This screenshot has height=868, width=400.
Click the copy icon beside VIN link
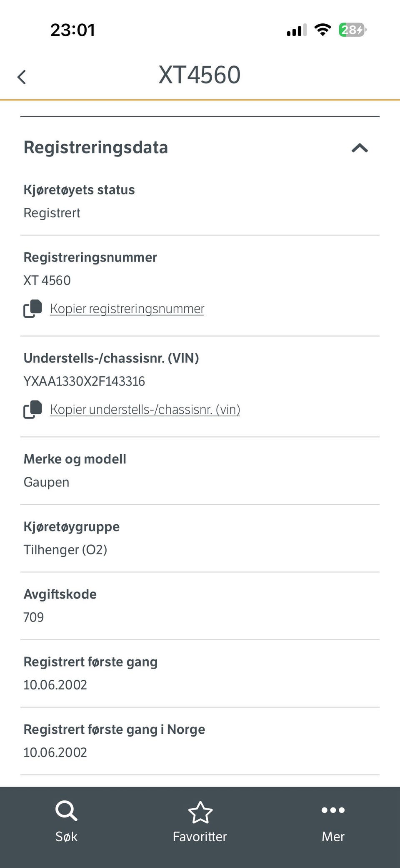[x=32, y=410]
